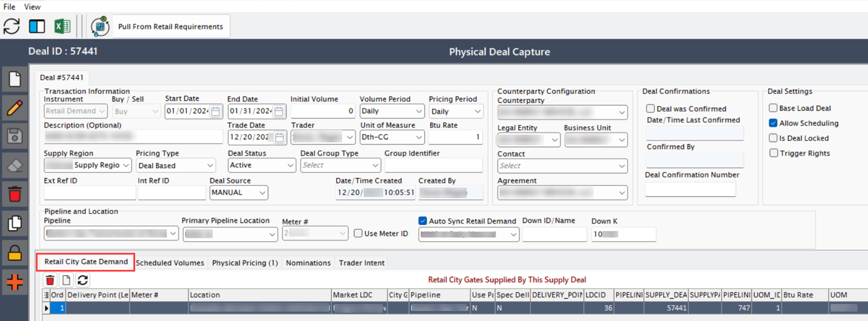
Task: Open the File menu
Action: (9, 6)
